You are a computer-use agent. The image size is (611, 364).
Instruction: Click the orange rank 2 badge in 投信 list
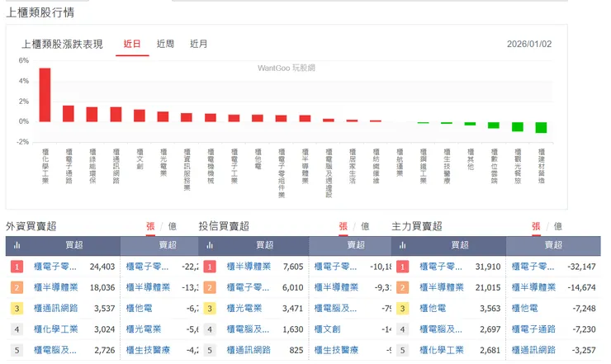coord(210,287)
